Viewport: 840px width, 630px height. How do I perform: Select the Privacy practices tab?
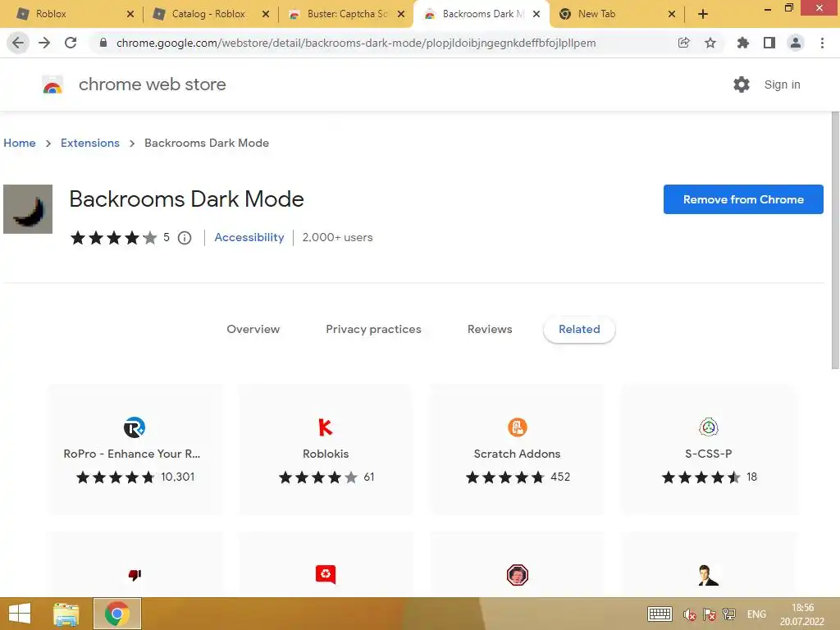373,330
